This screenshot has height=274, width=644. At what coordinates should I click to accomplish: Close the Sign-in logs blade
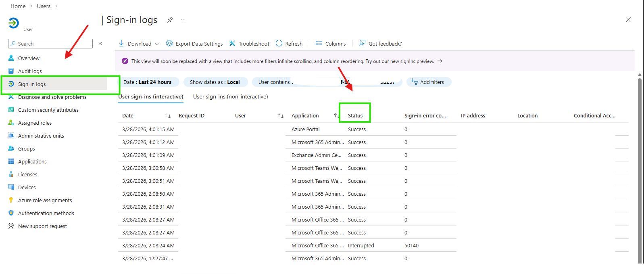click(628, 20)
